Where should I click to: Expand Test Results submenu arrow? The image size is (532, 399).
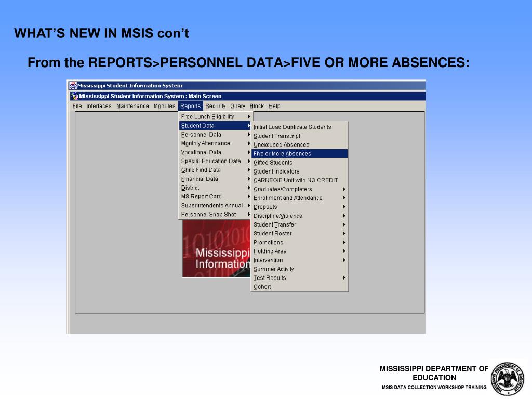(x=344, y=278)
